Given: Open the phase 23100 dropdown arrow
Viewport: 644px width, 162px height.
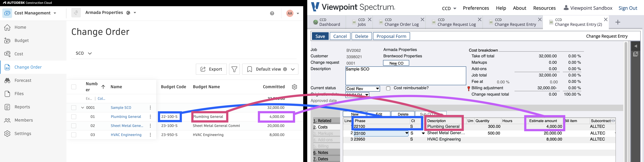Looking at the screenshot, I should (407, 133).
